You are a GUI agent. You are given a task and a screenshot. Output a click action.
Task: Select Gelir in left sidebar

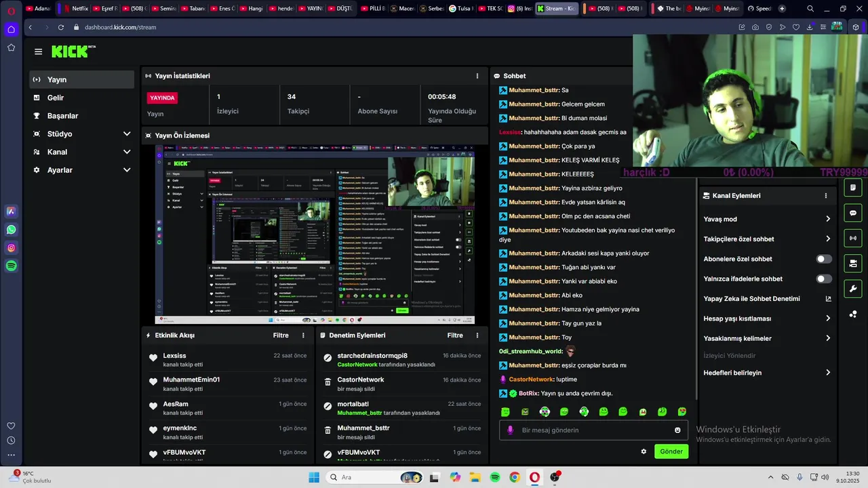tap(81, 98)
